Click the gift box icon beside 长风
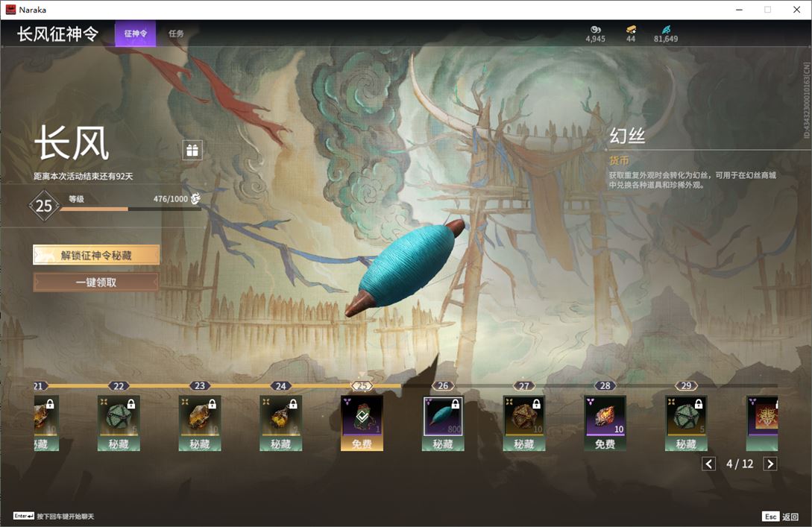The height and width of the screenshot is (527, 812). [x=192, y=150]
